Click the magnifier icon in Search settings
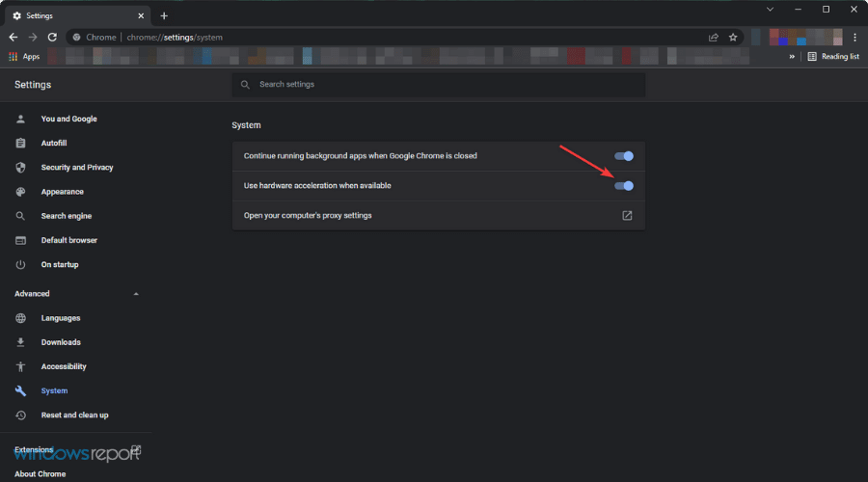 pos(245,85)
